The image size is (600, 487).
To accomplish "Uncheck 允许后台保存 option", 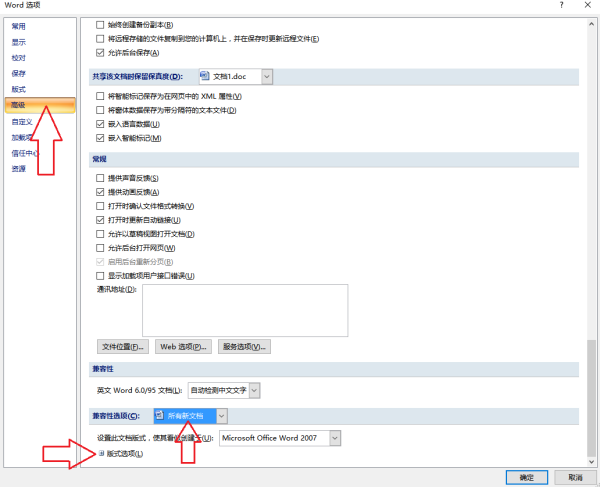I will coord(100,53).
